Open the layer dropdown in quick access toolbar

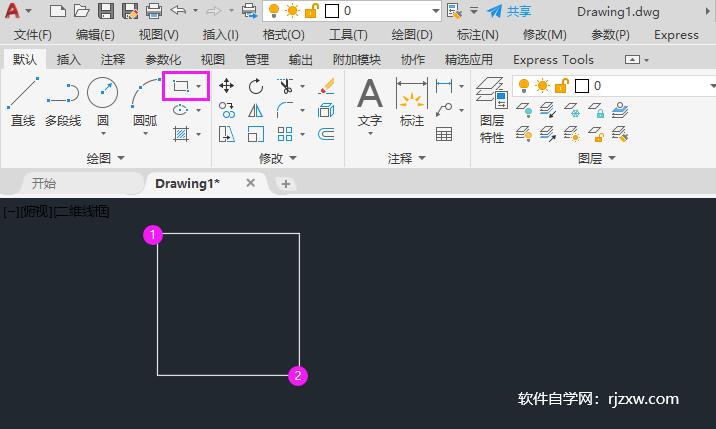pos(435,11)
